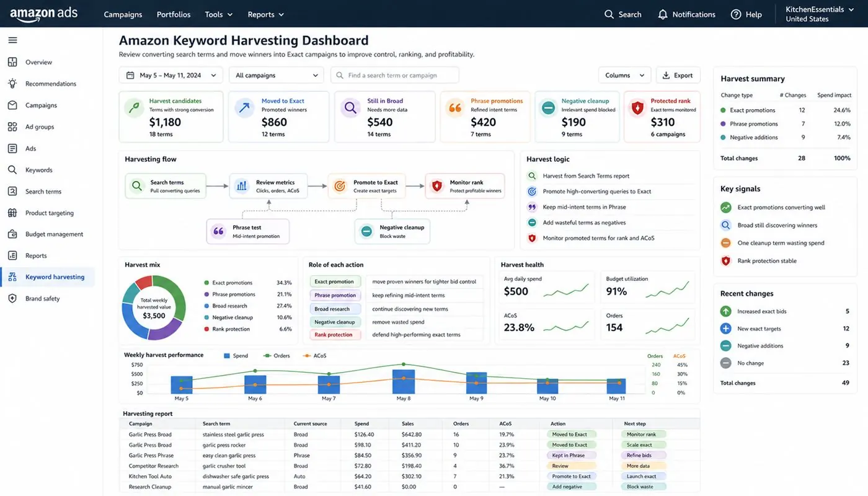The width and height of the screenshot is (868, 496).
Task: Open the Columns dropdown
Action: click(625, 75)
